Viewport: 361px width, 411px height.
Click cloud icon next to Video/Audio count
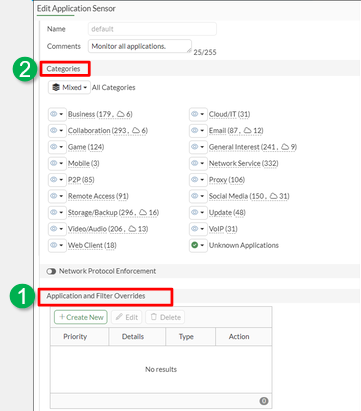coord(132,229)
